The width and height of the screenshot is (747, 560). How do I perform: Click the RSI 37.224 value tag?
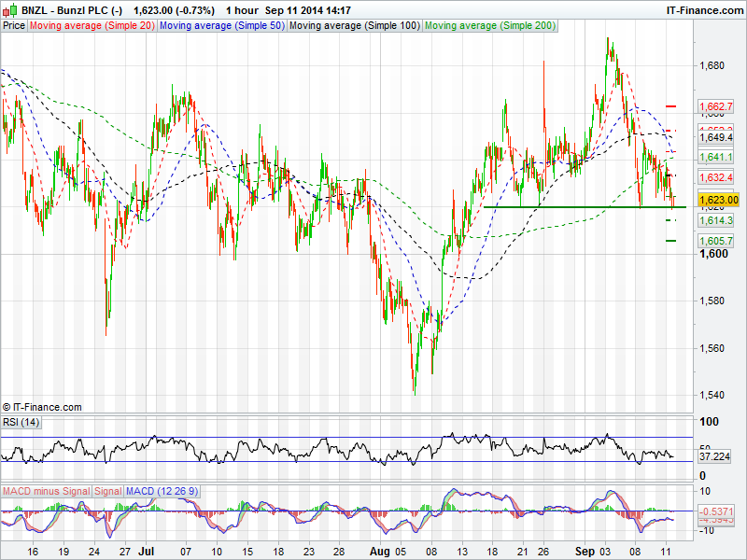[x=714, y=456]
